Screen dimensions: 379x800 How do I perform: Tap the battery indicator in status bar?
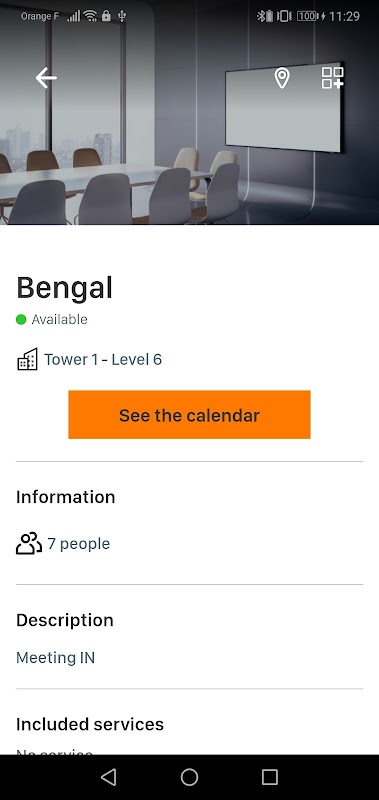coord(308,16)
